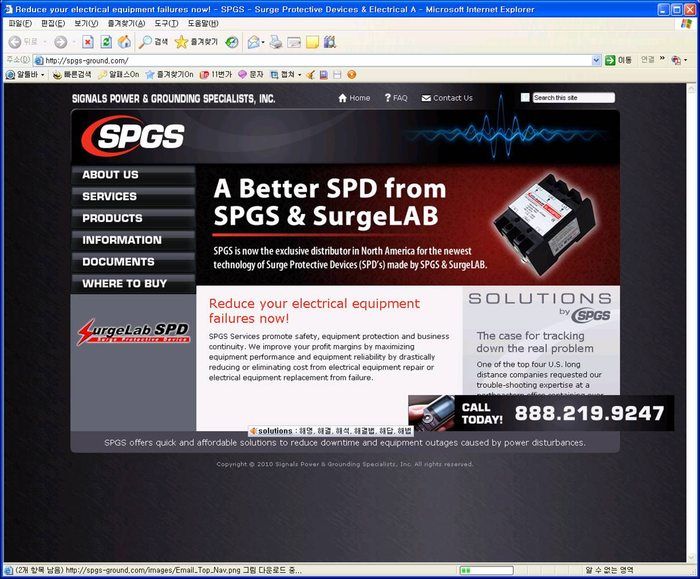Open the Home link on the website
This screenshot has height=579, width=700.
pyautogui.click(x=354, y=98)
